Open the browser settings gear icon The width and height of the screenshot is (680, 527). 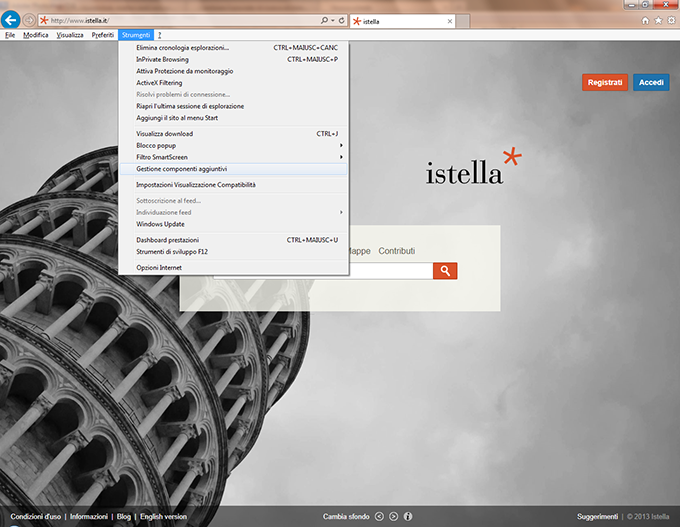[x=671, y=20]
